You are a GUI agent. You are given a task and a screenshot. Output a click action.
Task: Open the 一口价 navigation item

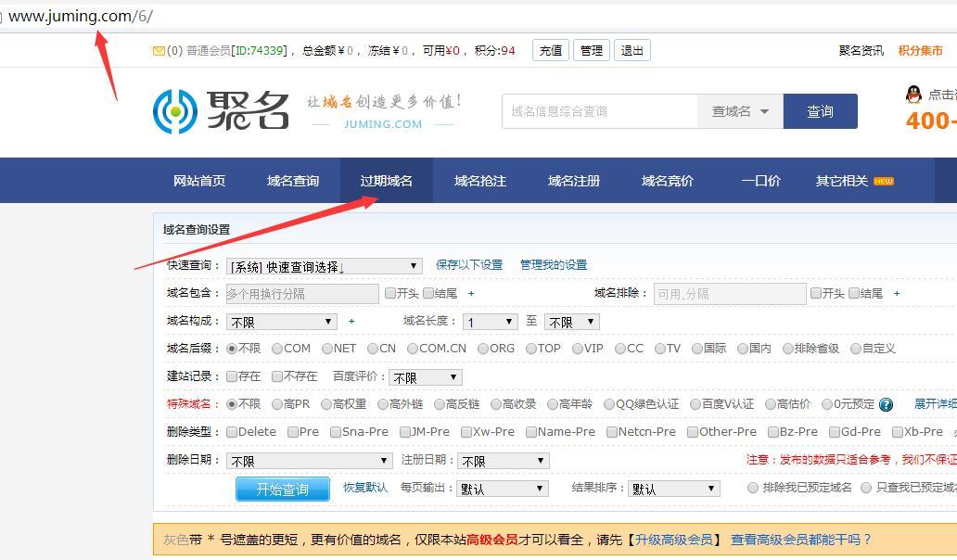point(760,181)
